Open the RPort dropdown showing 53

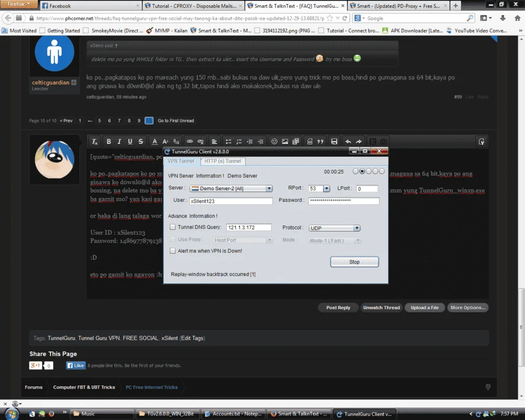pos(319,188)
